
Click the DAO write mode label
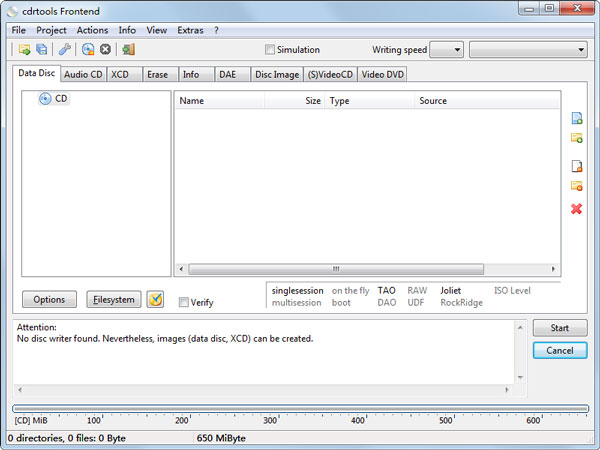386,303
